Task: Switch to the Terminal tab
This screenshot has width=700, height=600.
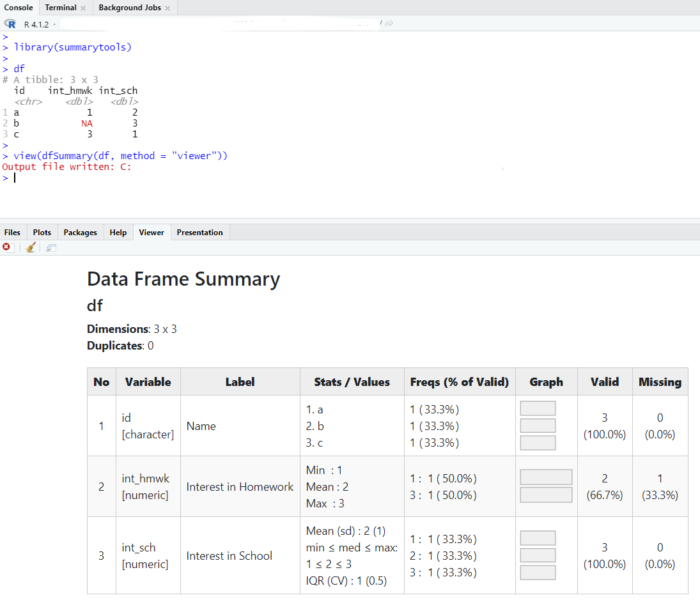Action: [61, 8]
